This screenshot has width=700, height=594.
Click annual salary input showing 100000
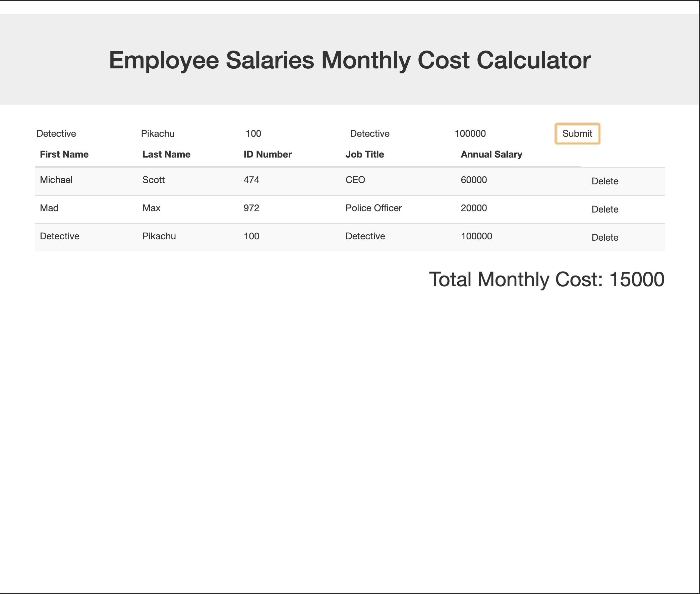(x=498, y=134)
